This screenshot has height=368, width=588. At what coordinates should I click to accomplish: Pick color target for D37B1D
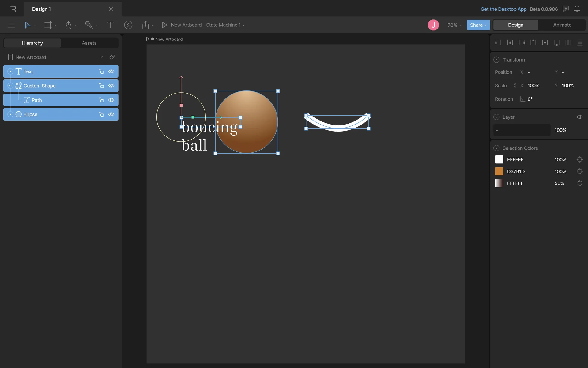[x=579, y=171]
